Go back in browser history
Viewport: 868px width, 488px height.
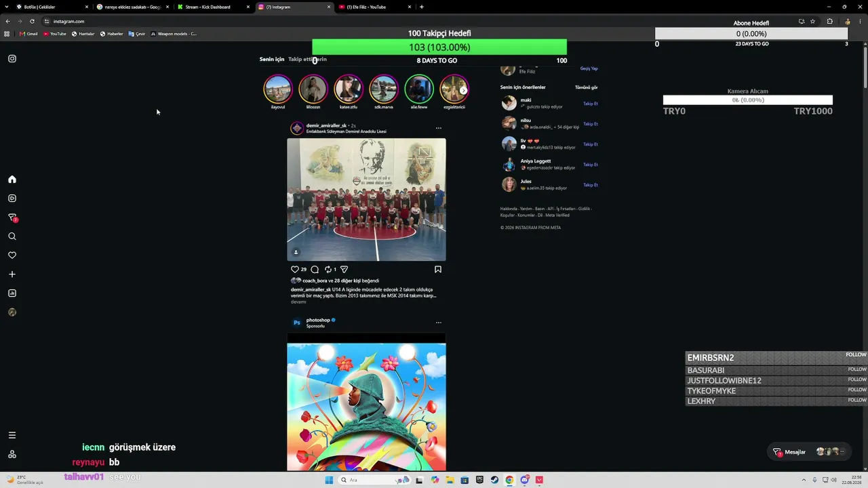(x=7, y=21)
